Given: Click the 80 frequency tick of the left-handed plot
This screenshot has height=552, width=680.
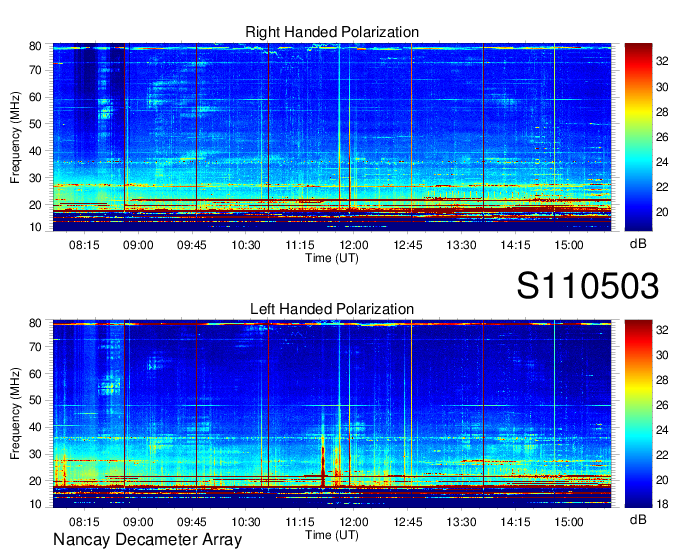Looking at the screenshot, I should tap(35, 323).
